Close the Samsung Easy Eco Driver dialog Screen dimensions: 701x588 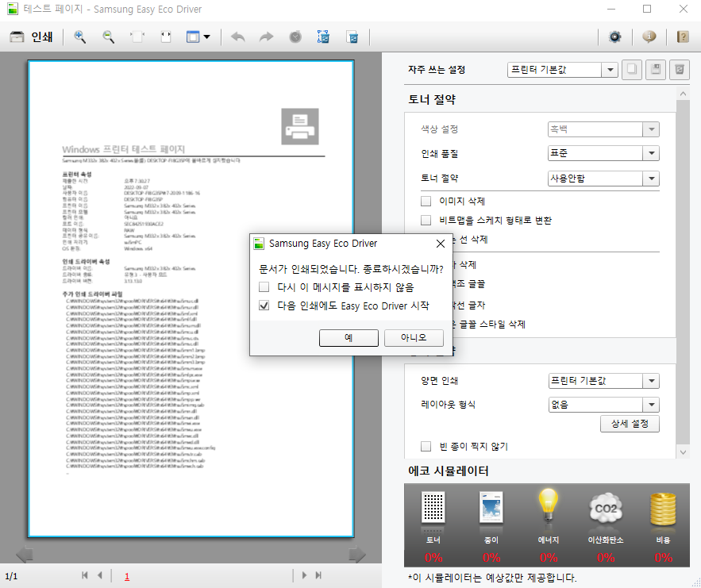coord(441,244)
